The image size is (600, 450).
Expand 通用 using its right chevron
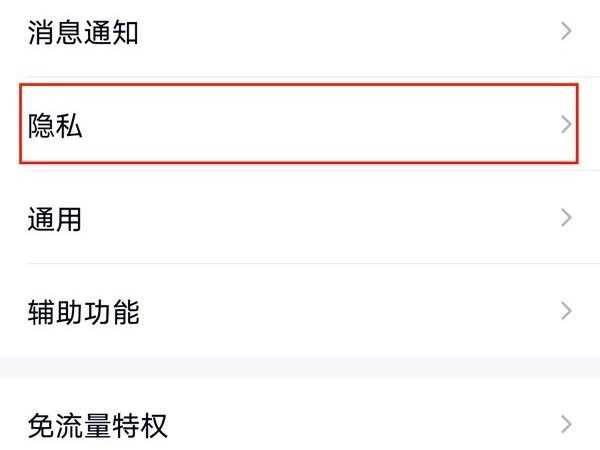[x=566, y=217]
